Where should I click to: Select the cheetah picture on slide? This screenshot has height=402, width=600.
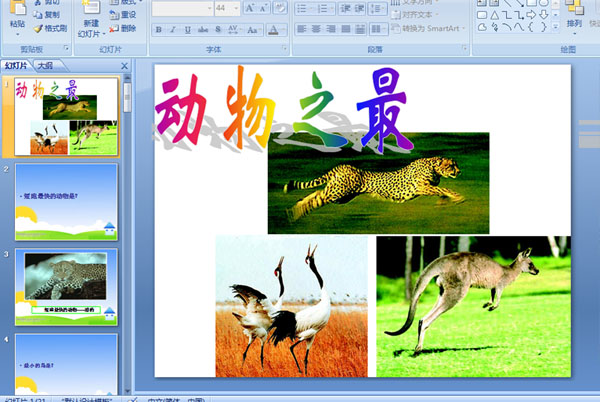click(x=378, y=183)
